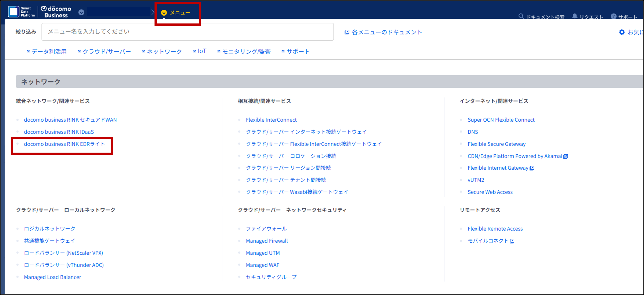The height and width of the screenshot is (295, 644).
Task: Jump to the データ利活用 section
Action: (x=47, y=51)
